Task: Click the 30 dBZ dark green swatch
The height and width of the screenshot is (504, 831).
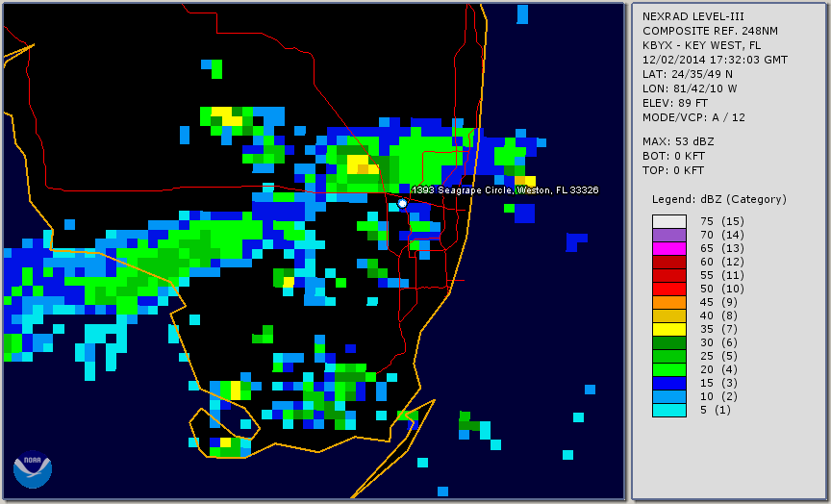Action: [x=668, y=342]
